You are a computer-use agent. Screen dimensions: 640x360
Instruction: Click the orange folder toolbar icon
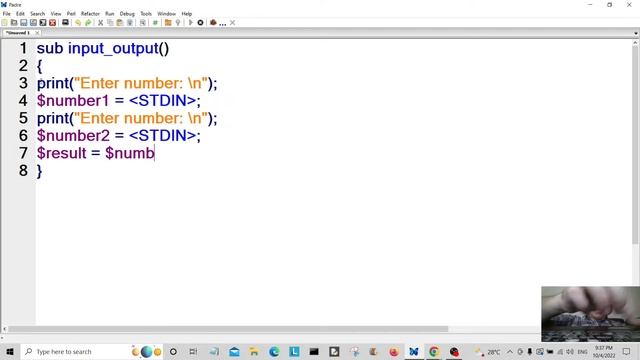pos(168,23)
